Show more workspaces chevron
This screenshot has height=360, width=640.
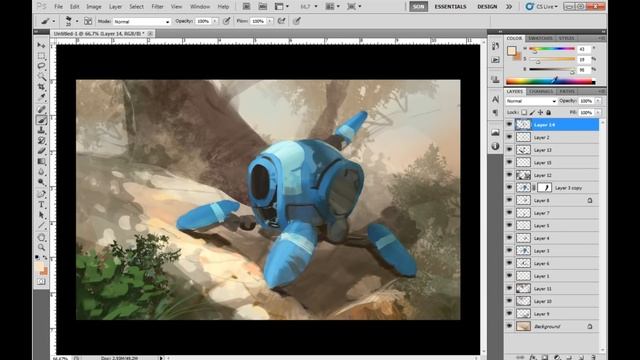pos(509,7)
